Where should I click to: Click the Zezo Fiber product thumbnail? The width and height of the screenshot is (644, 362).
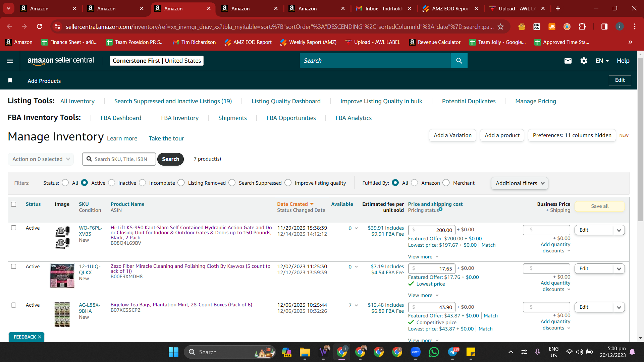tap(62, 276)
